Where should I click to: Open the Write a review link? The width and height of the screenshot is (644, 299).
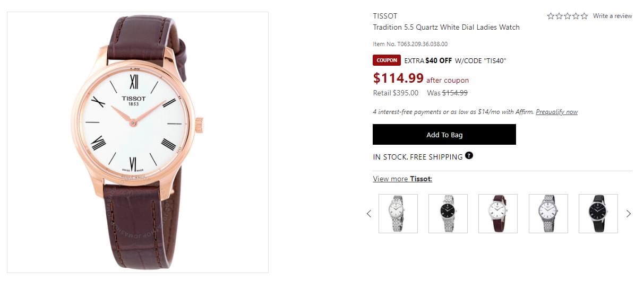612,16
